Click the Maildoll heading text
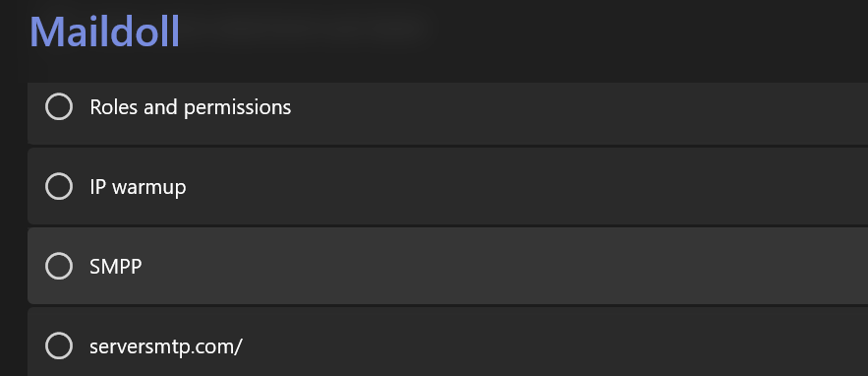 [x=104, y=31]
